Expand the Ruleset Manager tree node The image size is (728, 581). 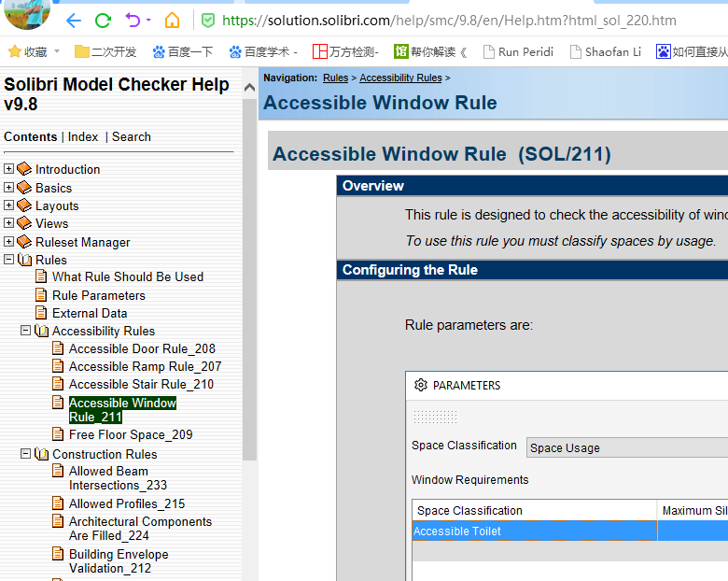coord(8,241)
